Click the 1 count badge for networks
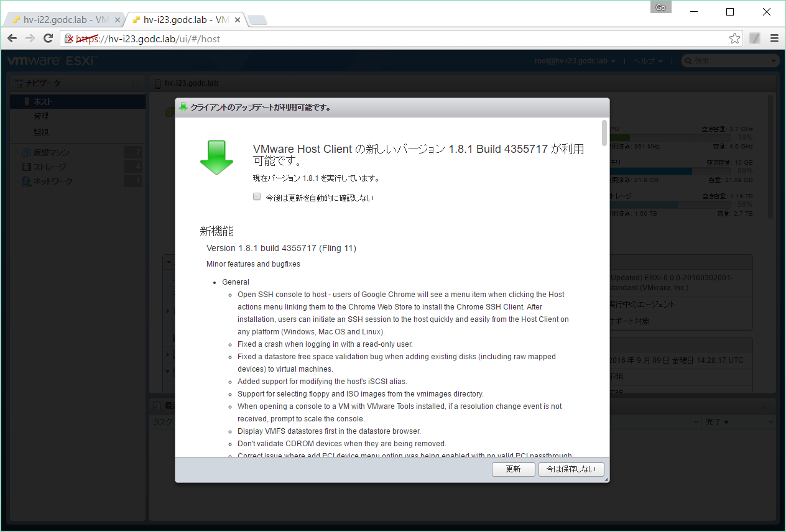Image resolution: width=786 pixels, height=532 pixels. tap(133, 181)
